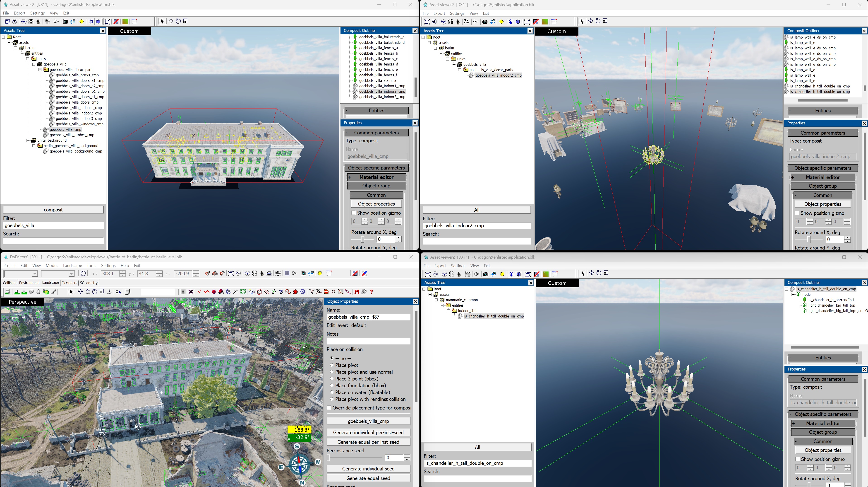Image resolution: width=868 pixels, height=487 pixels.
Task: Click the red X delete icon in DaEditorX
Action: tap(191, 292)
